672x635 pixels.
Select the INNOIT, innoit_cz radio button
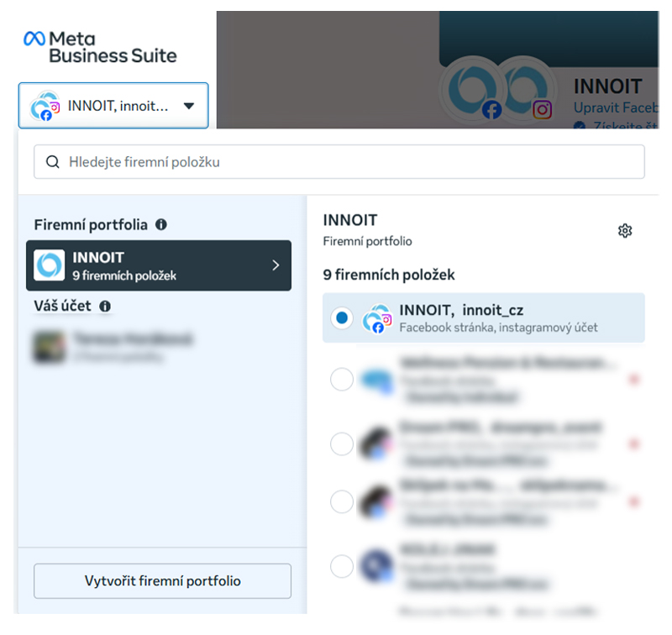pyautogui.click(x=342, y=318)
